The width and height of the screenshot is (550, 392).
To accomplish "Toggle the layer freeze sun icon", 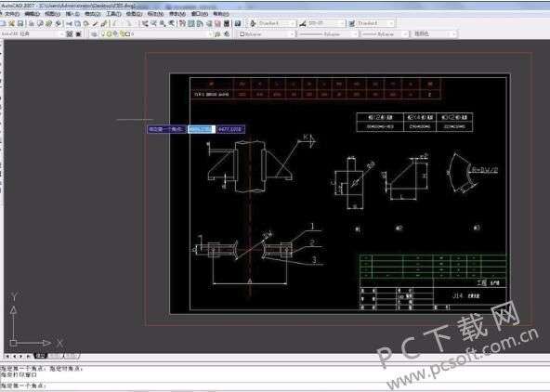I will tap(109, 34).
